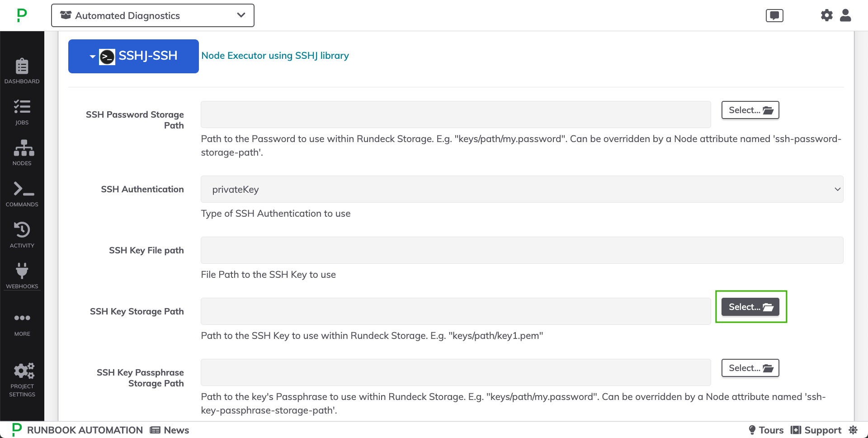Focus the SSH Key File path field
The width and height of the screenshot is (868, 438).
pos(522,250)
